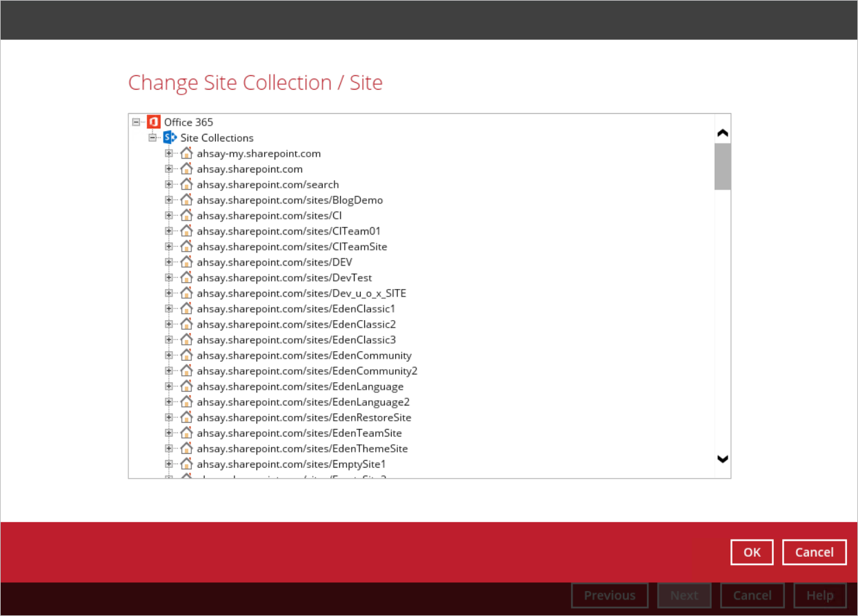Collapse the Site Collections node

(152, 137)
